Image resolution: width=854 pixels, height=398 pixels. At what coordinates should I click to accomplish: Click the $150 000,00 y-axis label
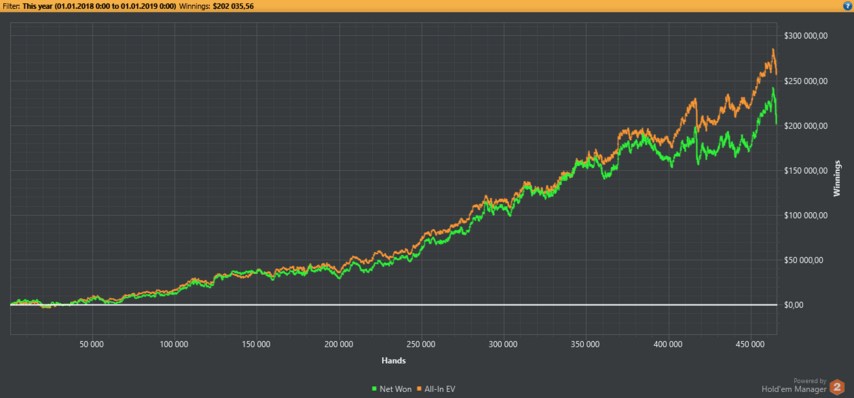tap(806, 170)
